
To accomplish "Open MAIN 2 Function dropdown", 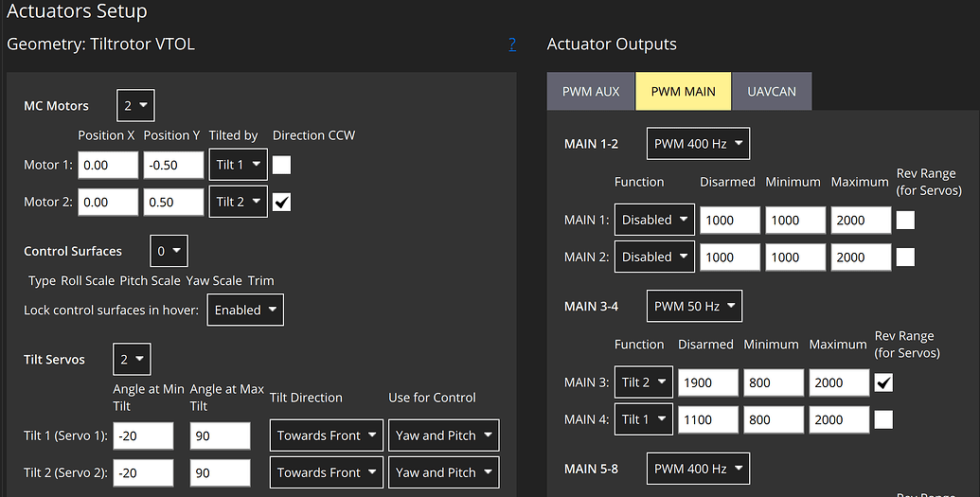I will [654, 257].
